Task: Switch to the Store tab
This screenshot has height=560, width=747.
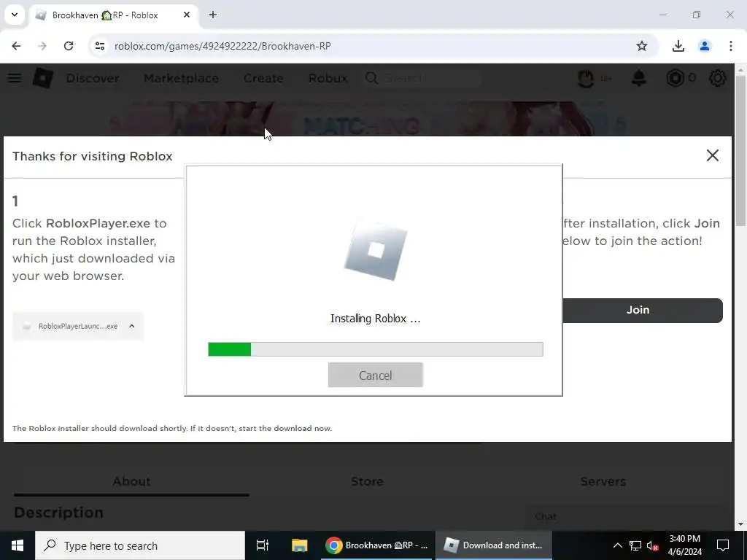Action: (x=367, y=481)
